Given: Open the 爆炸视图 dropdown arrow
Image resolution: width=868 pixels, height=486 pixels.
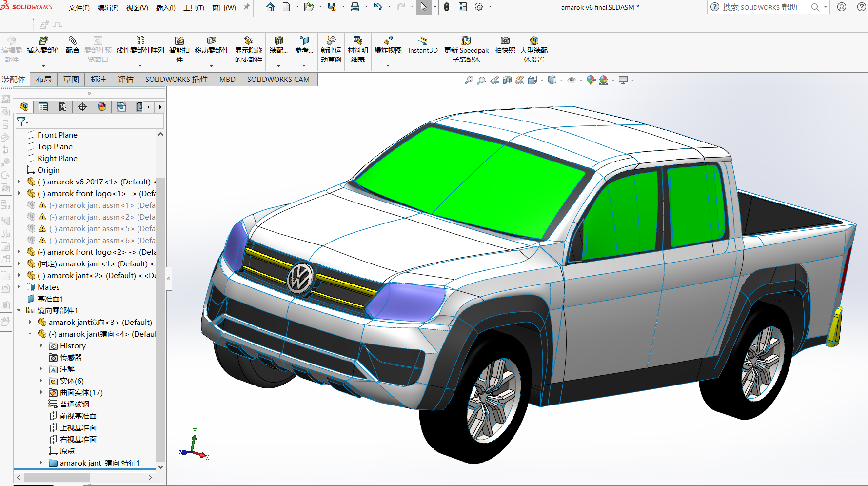Looking at the screenshot, I should [388, 66].
